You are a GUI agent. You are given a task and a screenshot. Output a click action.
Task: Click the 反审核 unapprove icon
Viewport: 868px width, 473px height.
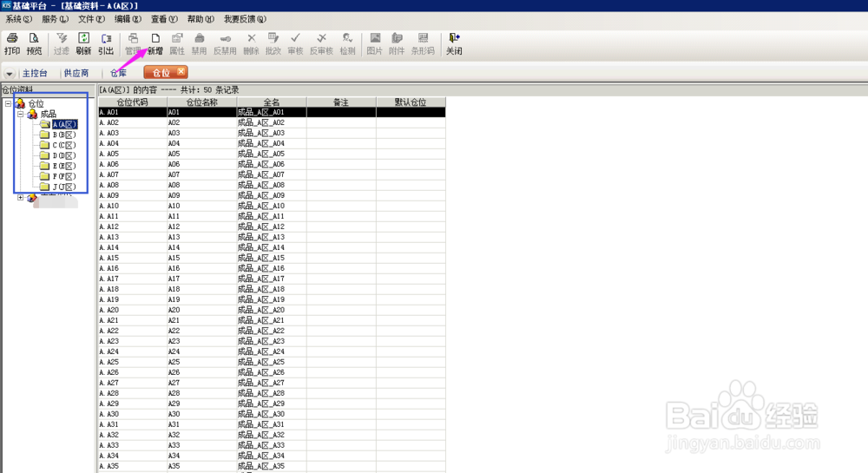321,43
